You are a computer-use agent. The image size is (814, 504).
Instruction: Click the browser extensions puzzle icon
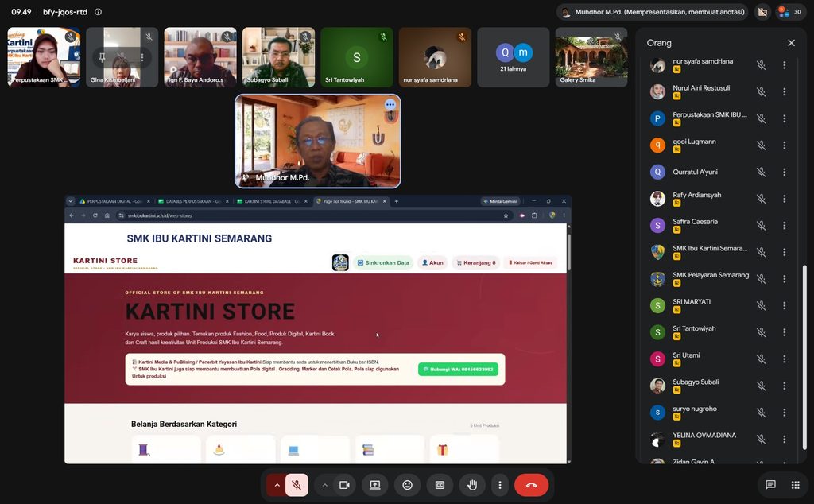(x=535, y=215)
